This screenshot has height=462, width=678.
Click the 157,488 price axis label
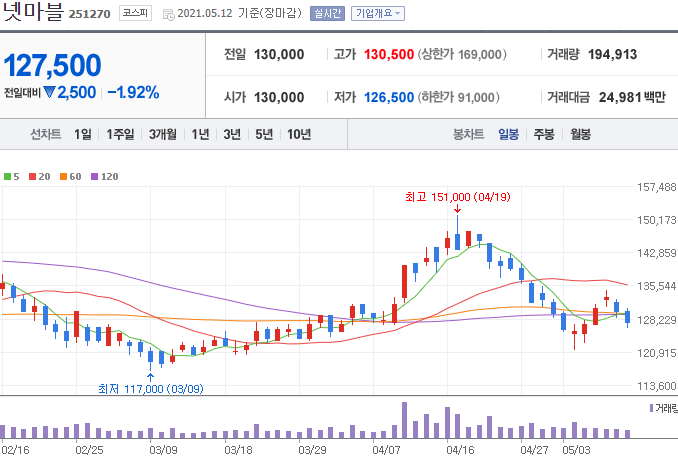(657, 187)
